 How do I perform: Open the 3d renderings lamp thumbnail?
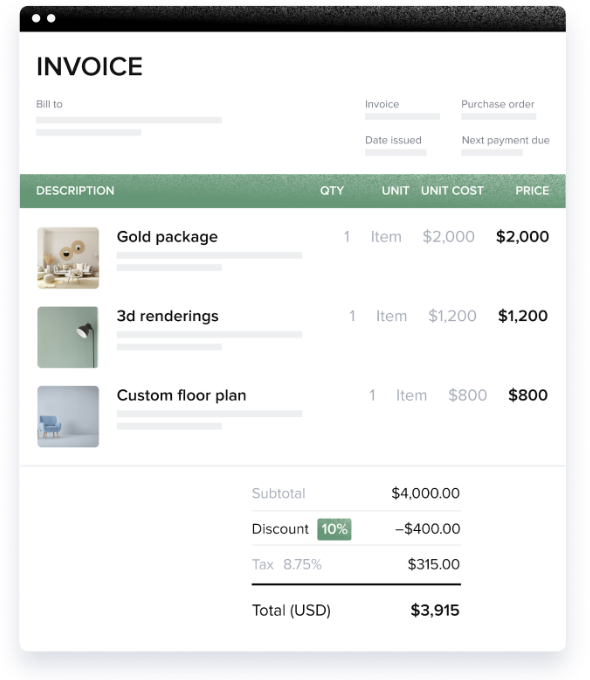(x=68, y=337)
